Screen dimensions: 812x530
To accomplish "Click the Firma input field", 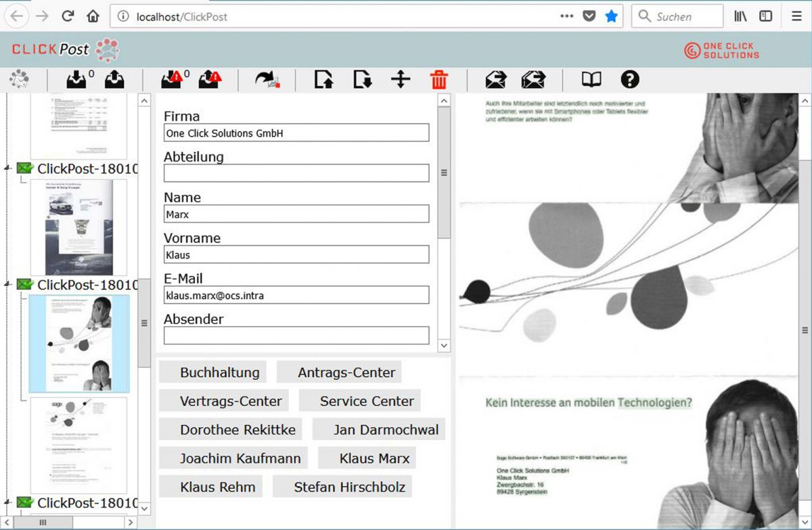I will pos(296,133).
